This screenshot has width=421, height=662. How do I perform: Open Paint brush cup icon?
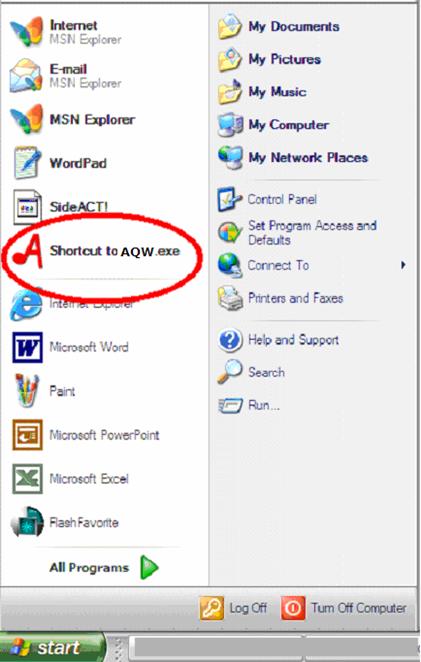pos(27,391)
